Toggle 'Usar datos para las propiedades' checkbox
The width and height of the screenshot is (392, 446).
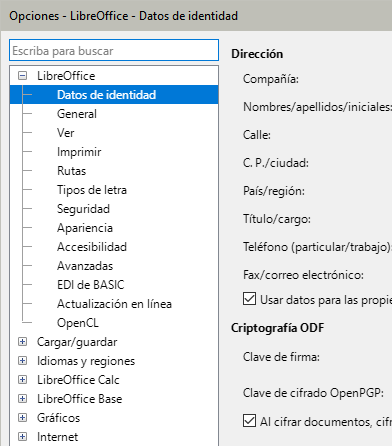[249, 299]
